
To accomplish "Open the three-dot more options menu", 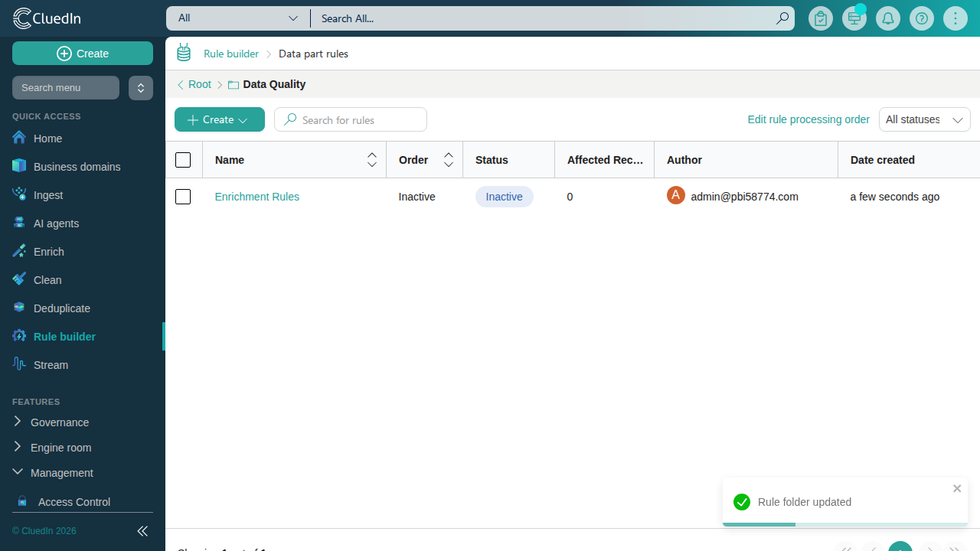I will click(955, 18).
